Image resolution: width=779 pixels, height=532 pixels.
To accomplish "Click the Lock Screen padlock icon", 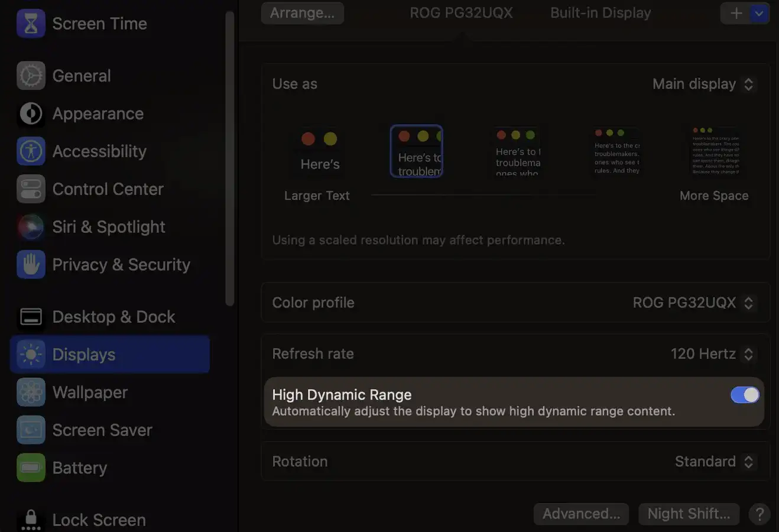I will tap(31, 519).
